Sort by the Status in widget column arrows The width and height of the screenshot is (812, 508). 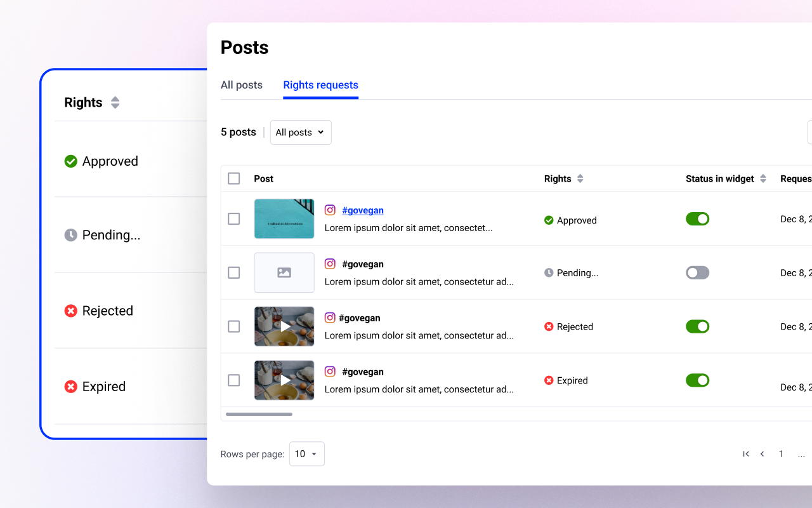(763, 178)
